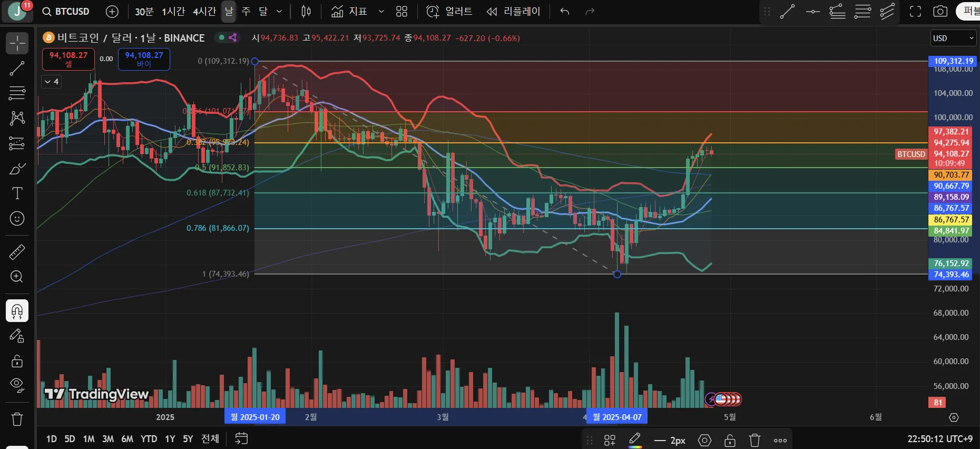This screenshot has width=980, height=449.
Task: Open the drawing templates menu in floating toolbar
Action: tap(610, 440)
